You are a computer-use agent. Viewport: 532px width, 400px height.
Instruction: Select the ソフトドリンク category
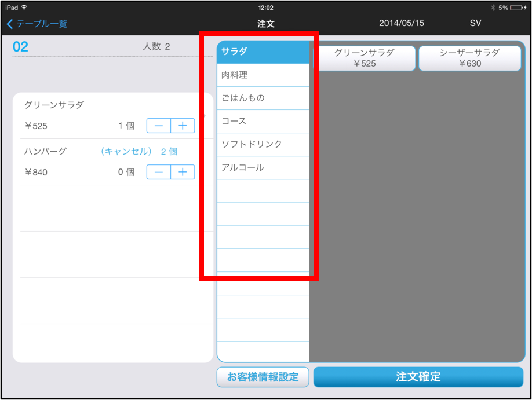click(x=263, y=144)
